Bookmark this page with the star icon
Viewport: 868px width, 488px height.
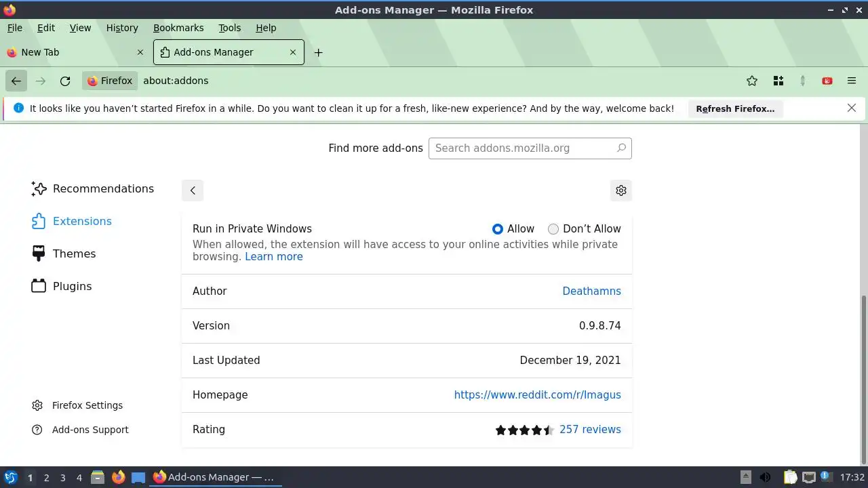click(752, 81)
